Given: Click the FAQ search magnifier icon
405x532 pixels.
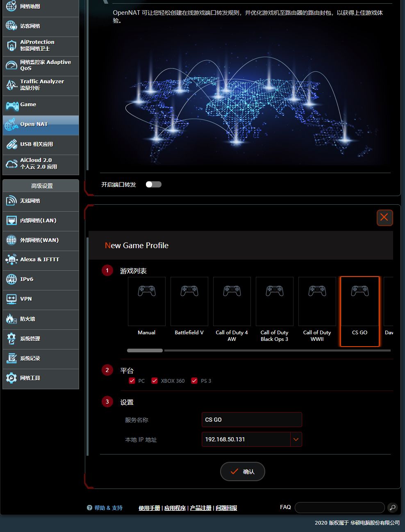Looking at the screenshot, I should coord(392,508).
